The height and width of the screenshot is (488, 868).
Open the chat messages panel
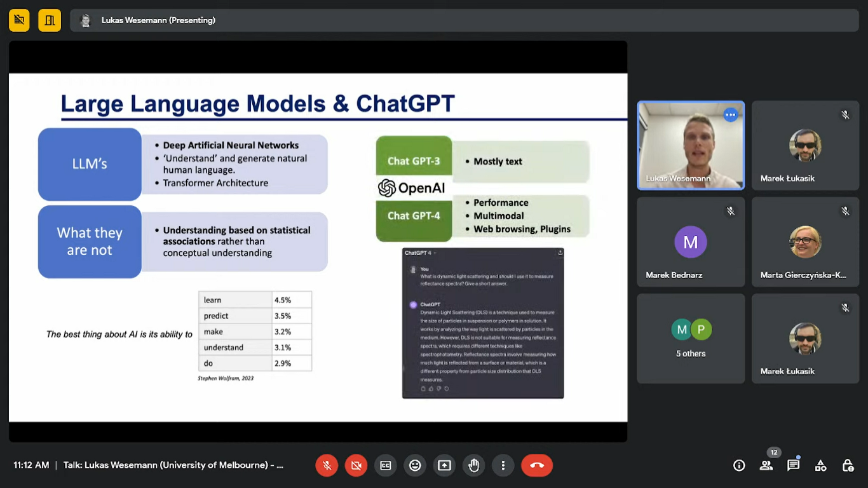tap(793, 466)
